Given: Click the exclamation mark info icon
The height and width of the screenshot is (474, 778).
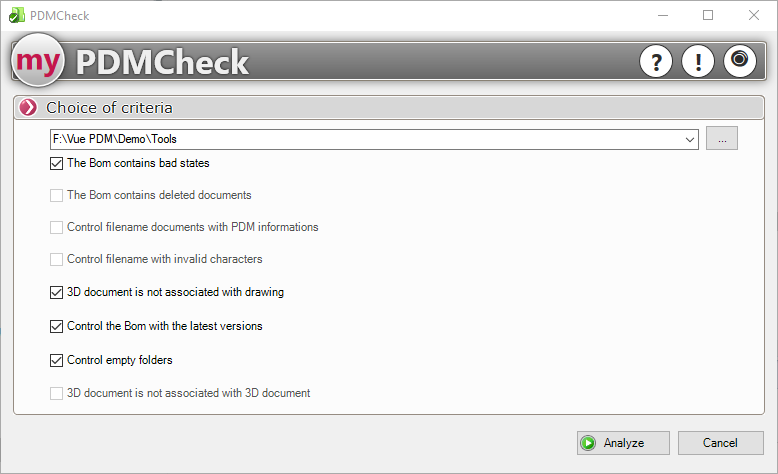Looking at the screenshot, I should tap(697, 62).
